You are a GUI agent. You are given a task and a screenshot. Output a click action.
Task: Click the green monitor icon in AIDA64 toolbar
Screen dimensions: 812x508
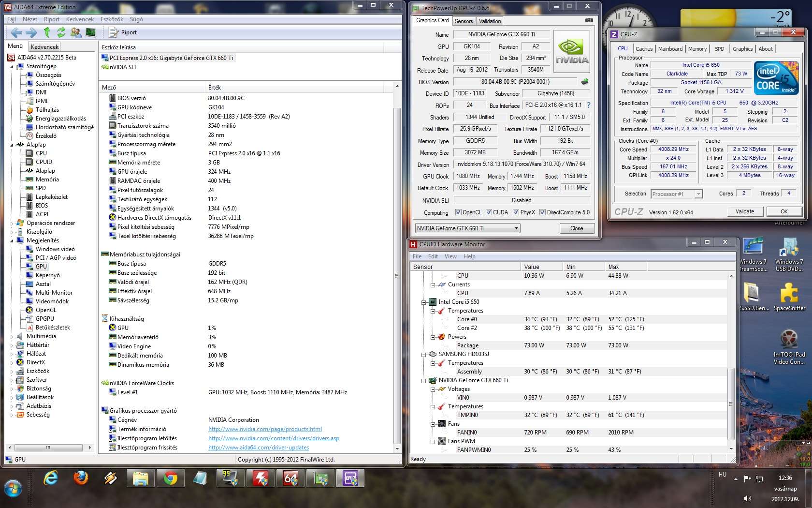coord(90,32)
